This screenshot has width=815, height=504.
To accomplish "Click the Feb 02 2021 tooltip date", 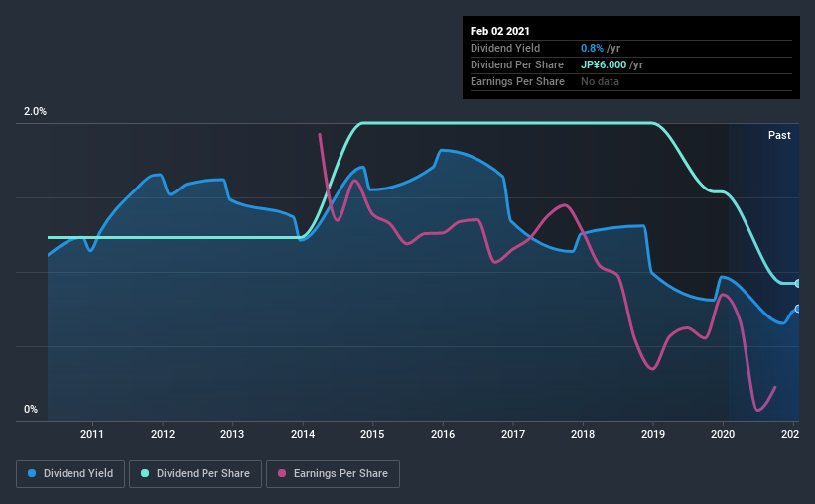I will (500, 31).
